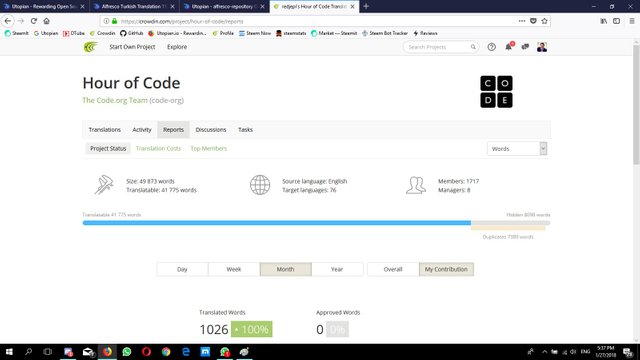Open Task View on the taskbar

tap(48, 351)
